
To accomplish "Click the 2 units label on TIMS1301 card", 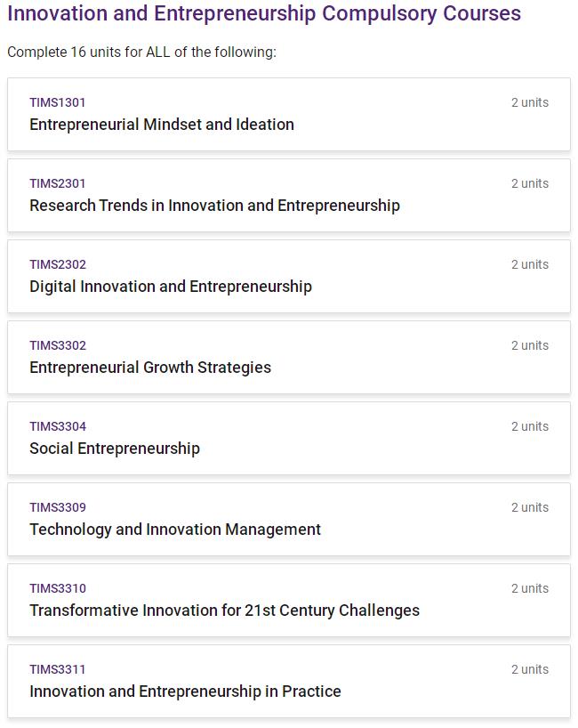I will point(529,102).
